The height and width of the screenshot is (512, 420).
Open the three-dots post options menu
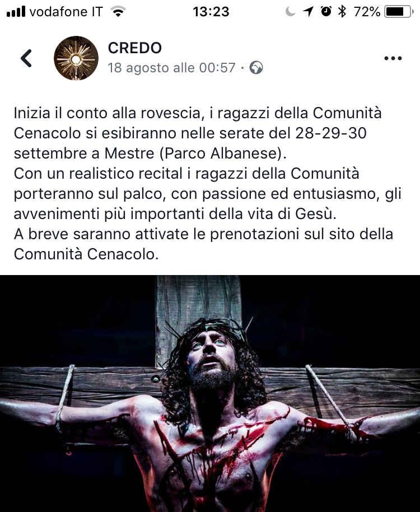pos(393,58)
